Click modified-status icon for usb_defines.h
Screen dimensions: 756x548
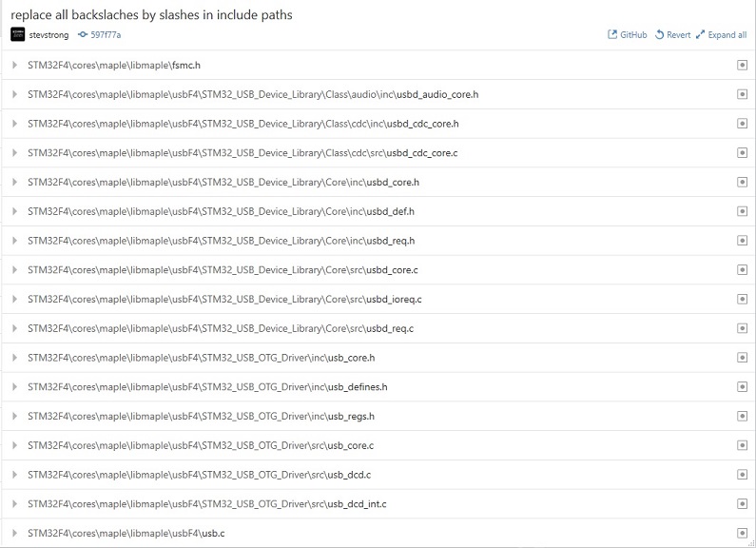click(742, 387)
